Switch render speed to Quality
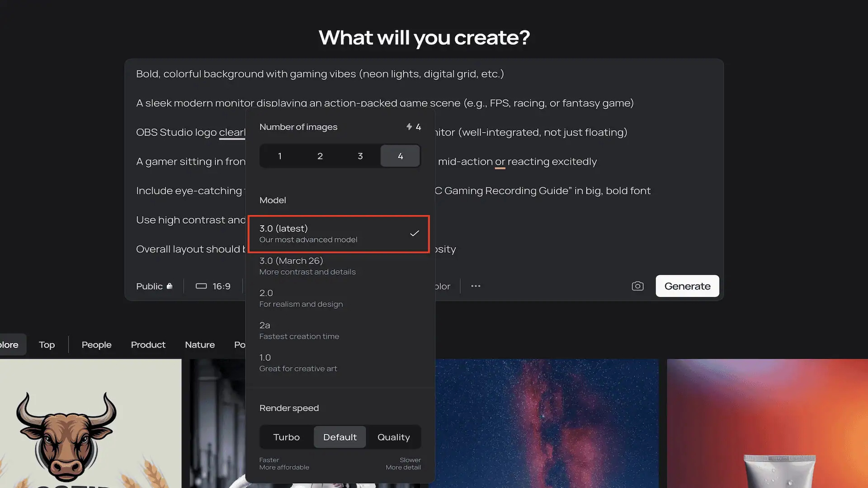The width and height of the screenshot is (868, 488). (x=393, y=437)
